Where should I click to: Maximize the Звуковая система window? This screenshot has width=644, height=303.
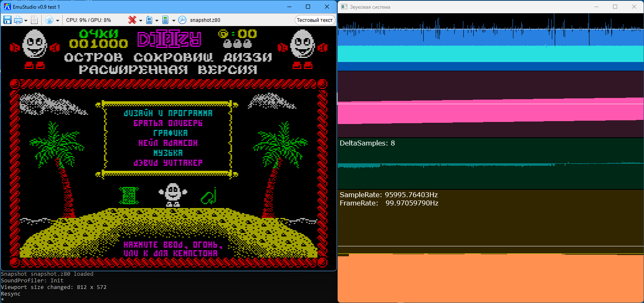click(x=615, y=7)
